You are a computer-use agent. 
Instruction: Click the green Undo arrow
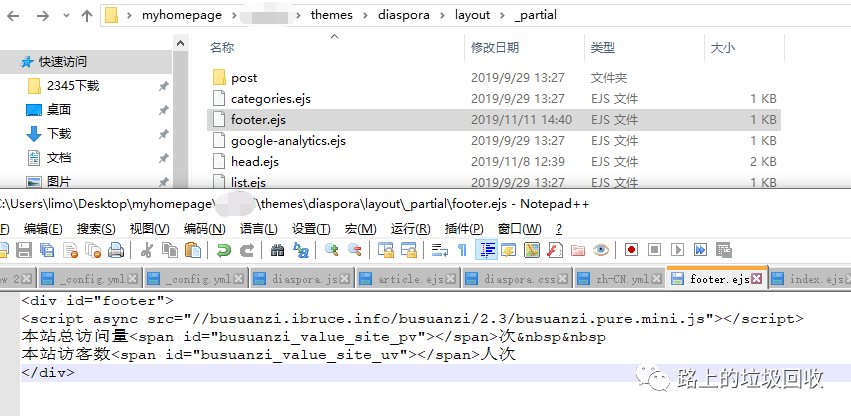[x=223, y=250]
